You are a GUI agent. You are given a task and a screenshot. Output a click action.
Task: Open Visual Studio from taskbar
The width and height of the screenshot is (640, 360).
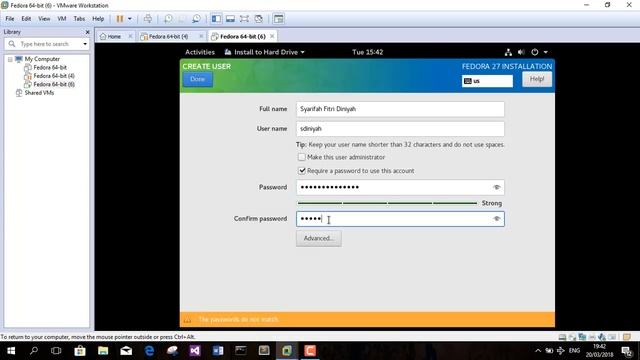coord(195,351)
